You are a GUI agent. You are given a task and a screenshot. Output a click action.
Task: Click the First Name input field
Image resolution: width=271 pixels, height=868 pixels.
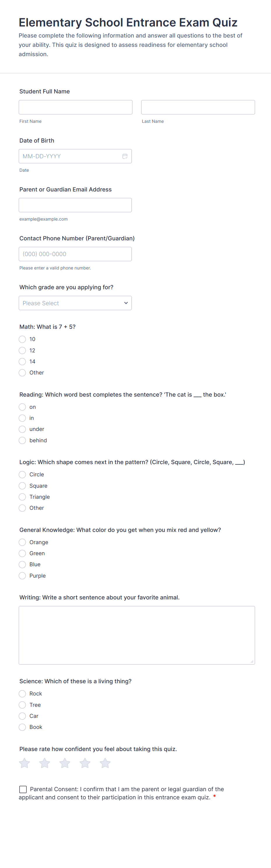tap(75, 107)
